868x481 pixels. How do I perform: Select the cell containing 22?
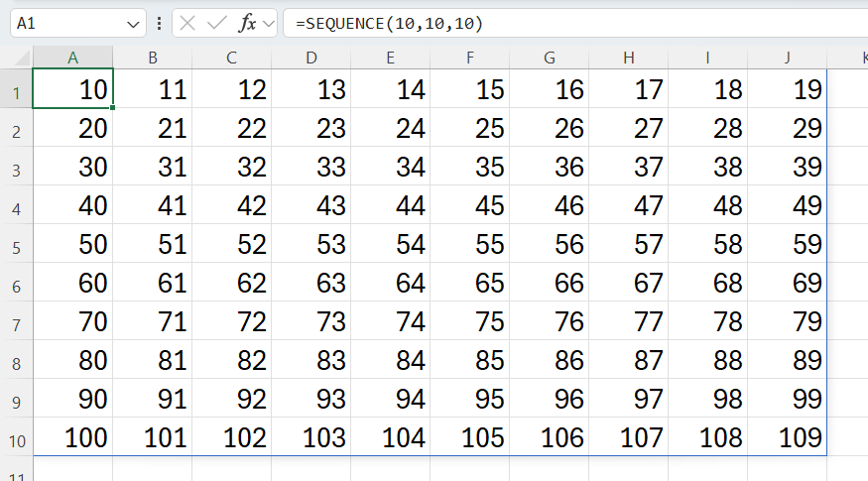tap(232, 127)
